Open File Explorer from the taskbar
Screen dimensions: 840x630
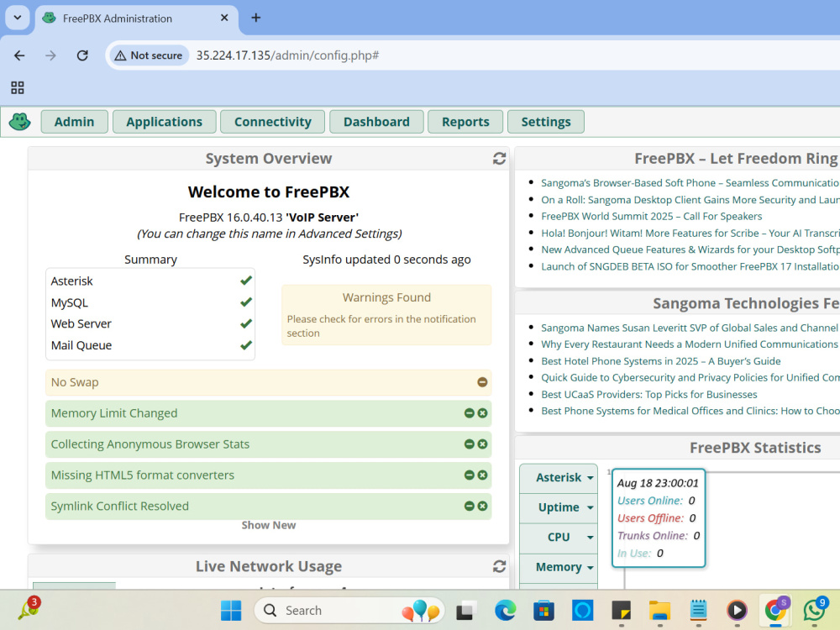[659, 610]
